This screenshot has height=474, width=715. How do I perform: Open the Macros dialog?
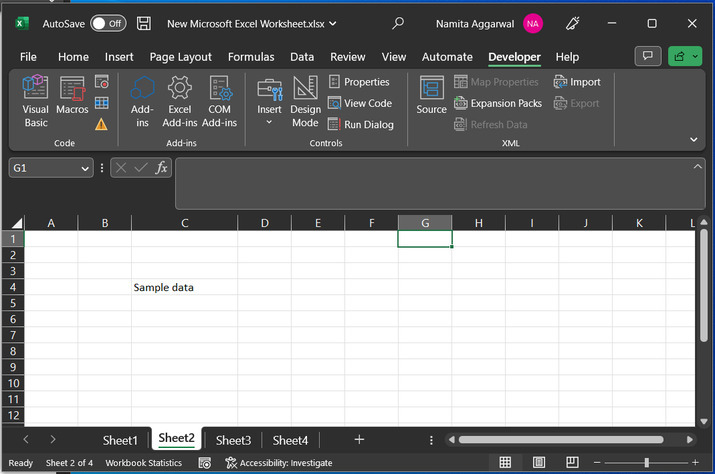(72, 102)
